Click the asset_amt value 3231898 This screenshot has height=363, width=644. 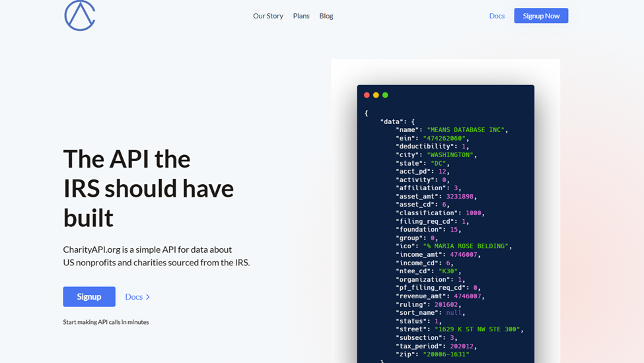[460, 197]
